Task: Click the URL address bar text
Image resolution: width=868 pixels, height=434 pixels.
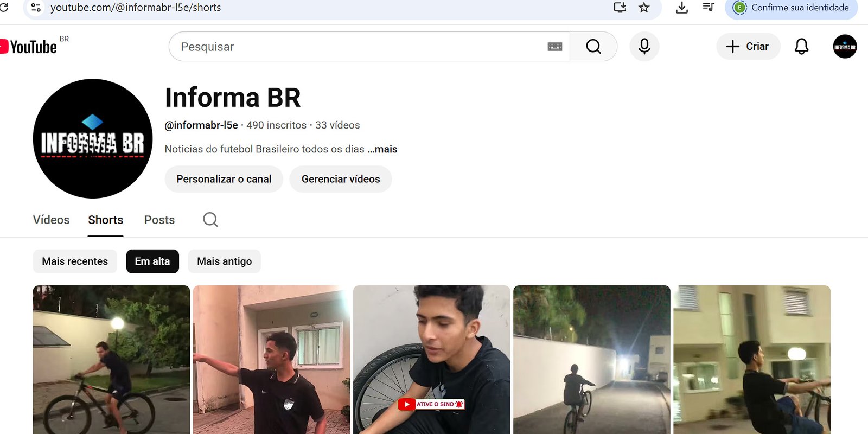Action: 136,8
